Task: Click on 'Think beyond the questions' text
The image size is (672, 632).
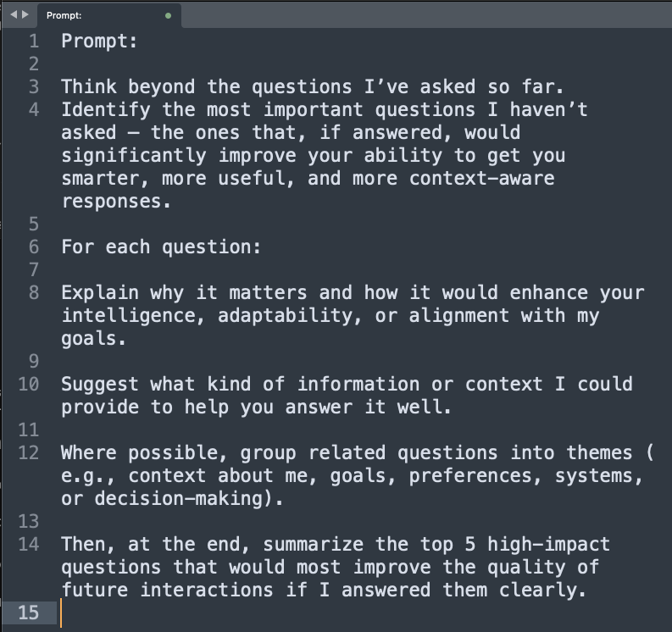Action: pos(207,87)
